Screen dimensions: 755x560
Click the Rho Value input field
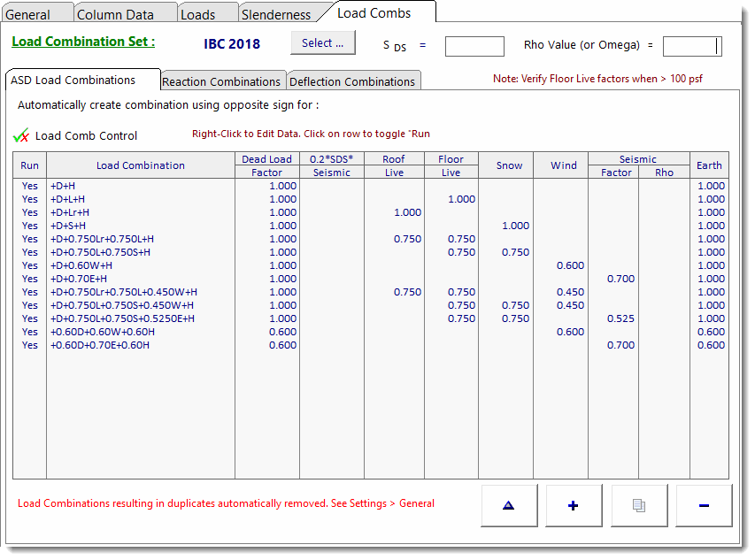(691, 46)
